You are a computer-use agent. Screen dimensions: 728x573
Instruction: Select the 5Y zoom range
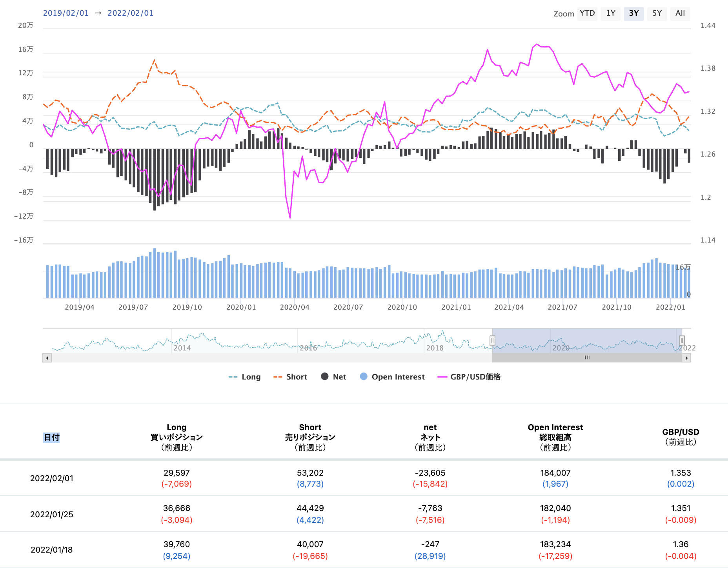pos(657,13)
